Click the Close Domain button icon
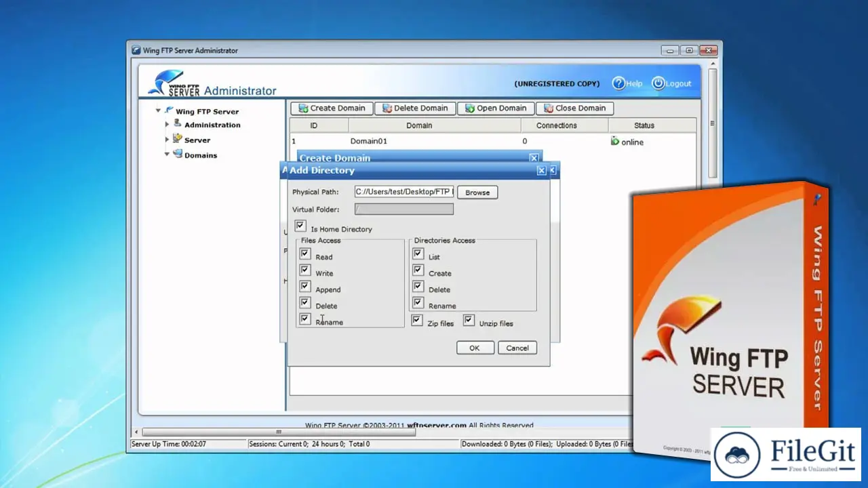Screen dimensions: 868x488 (x=548, y=108)
